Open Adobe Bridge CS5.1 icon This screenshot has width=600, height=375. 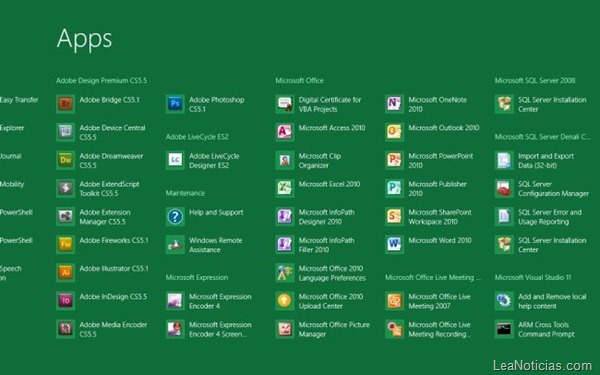(65, 104)
